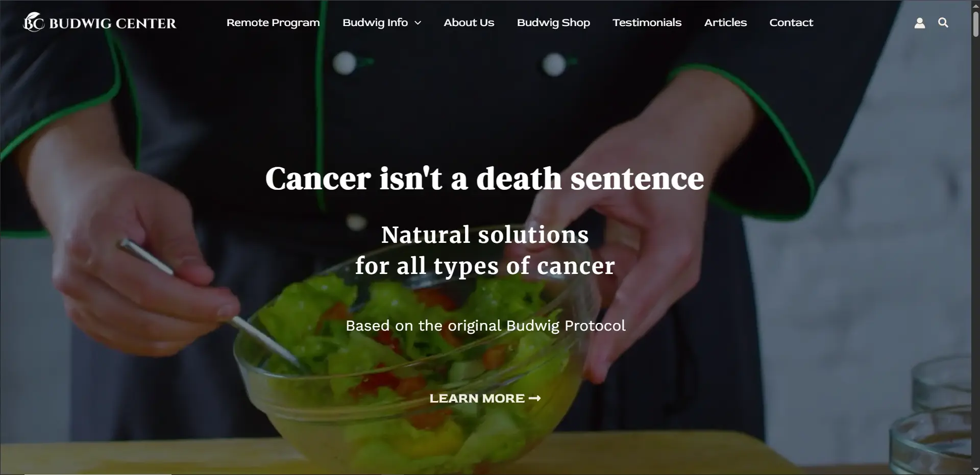The height and width of the screenshot is (475, 980).
Task: Click the search magnifier icon
Action: [943, 22]
